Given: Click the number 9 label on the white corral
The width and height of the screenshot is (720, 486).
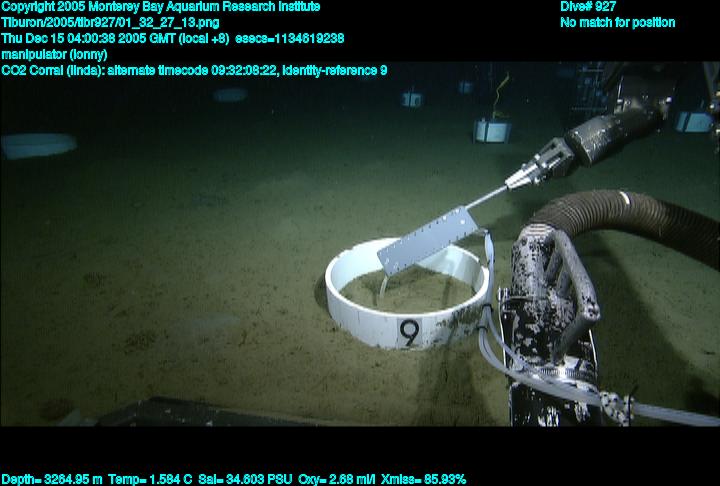Looking at the screenshot, I should (409, 333).
